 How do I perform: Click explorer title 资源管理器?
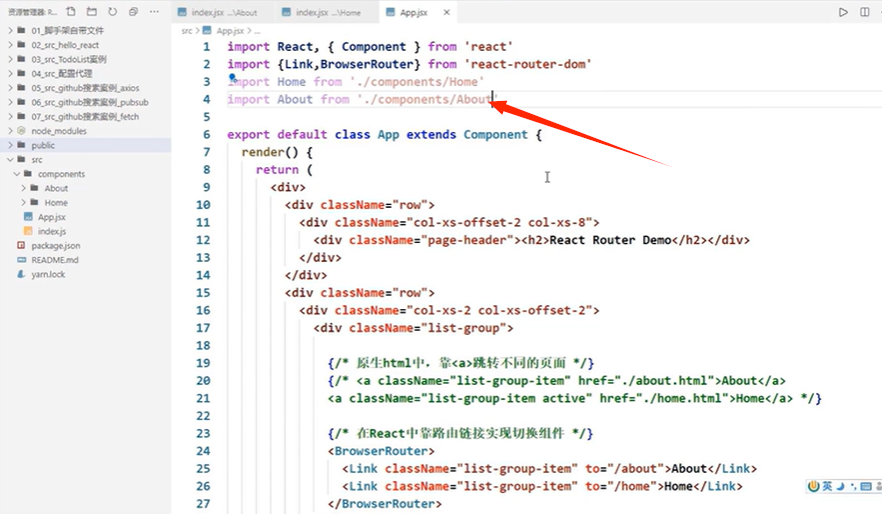[32, 12]
